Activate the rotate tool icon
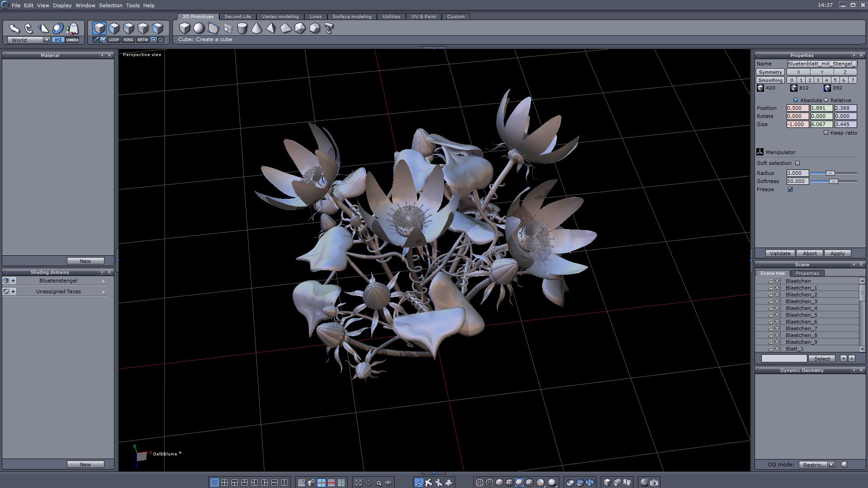This screenshot has width=868, height=488. point(29,28)
